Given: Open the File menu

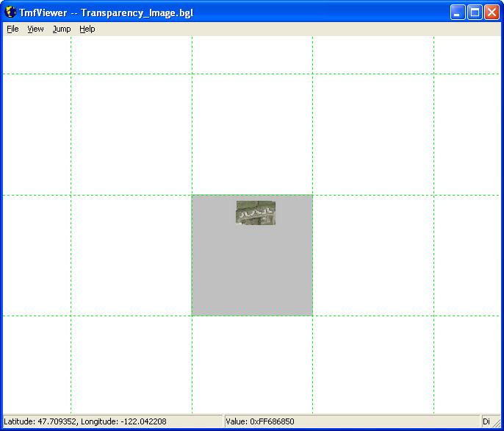Looking at the screenshot, I should 12,29.
